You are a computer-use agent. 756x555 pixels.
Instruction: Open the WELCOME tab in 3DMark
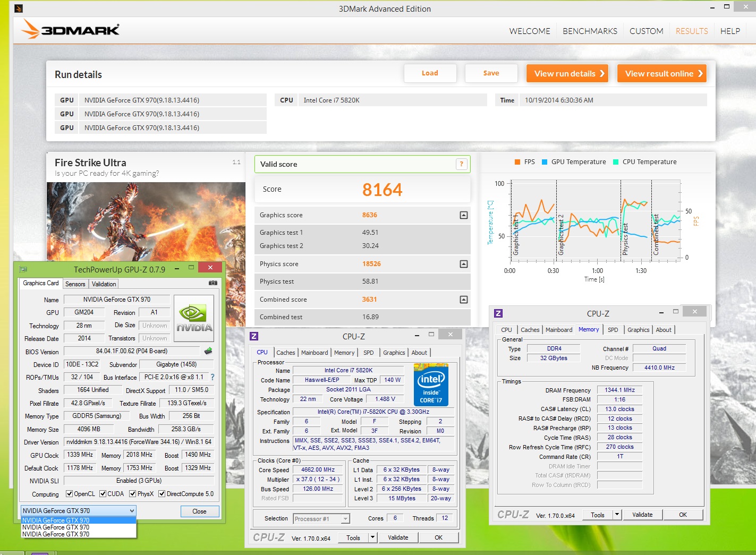pyautogui.click(x=530, y=31)
